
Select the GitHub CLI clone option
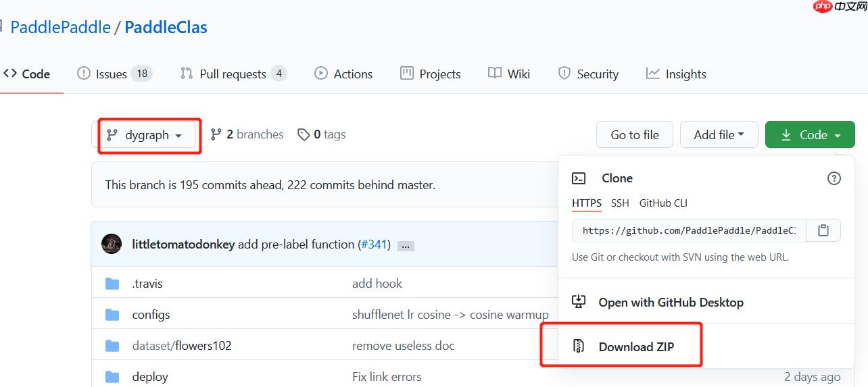663,203
